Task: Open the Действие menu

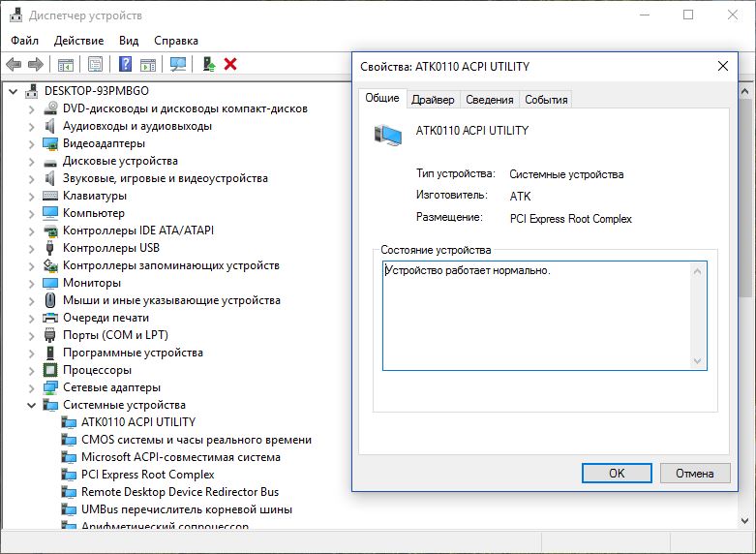Action: pyautogui.click(x=78, y=41)
